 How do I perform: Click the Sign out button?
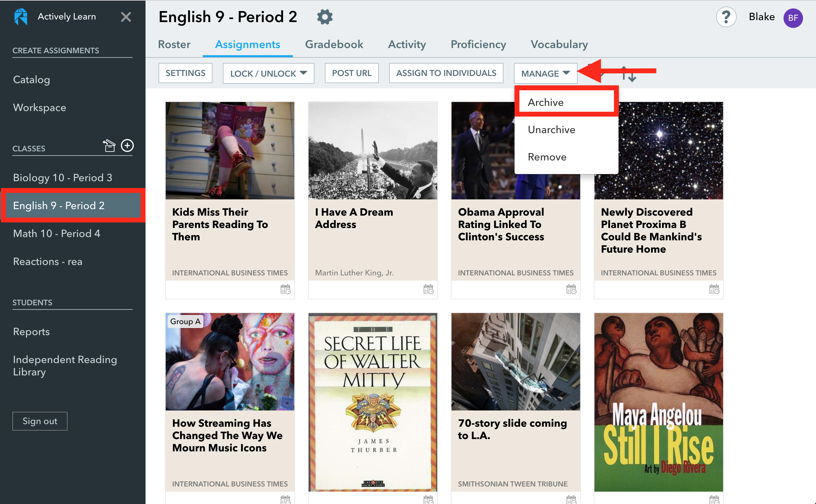point(40,421)
